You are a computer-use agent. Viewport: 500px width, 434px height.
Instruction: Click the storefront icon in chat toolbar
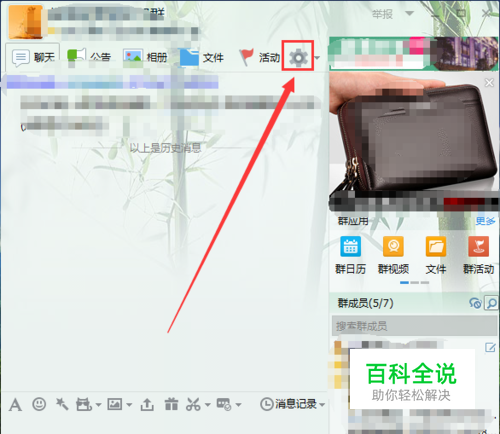(84, 404)
